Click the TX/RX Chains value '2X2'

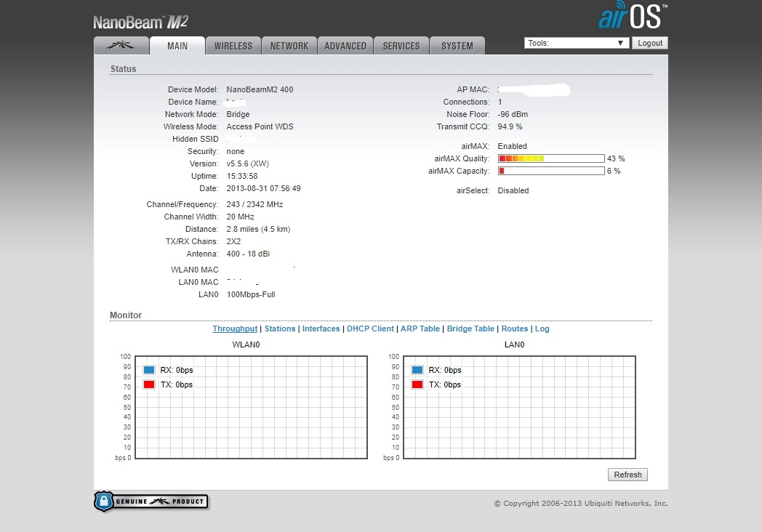point(233,241)
